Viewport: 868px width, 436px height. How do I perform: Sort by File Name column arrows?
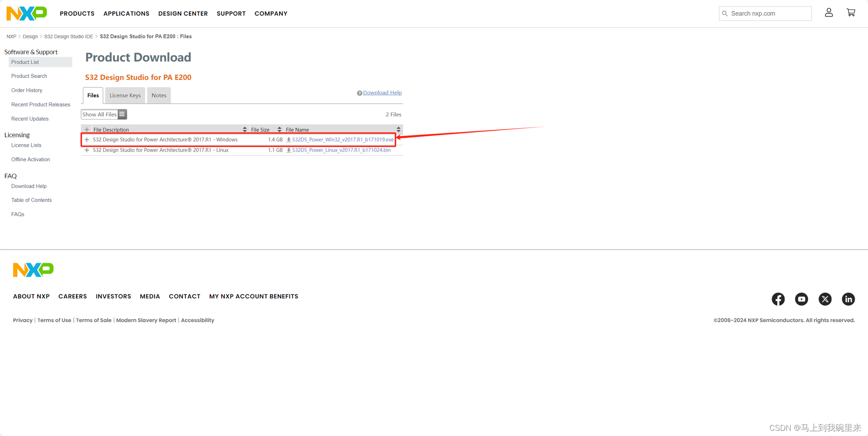(398, 129)
